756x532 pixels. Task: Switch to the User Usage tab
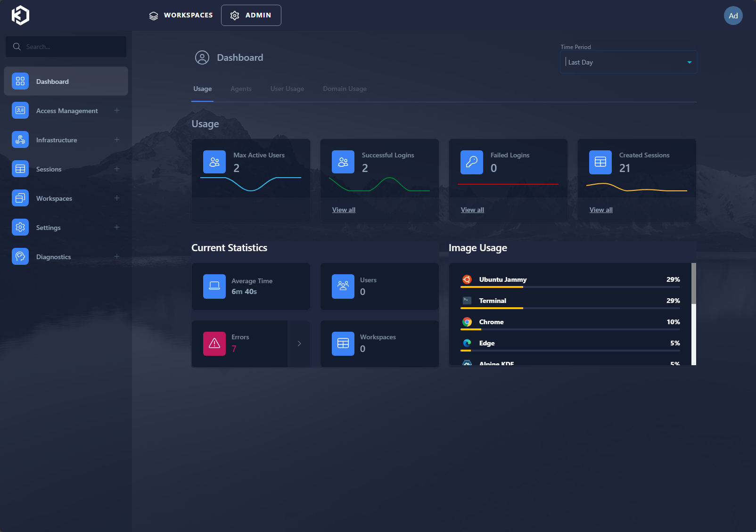click(287, 89)
